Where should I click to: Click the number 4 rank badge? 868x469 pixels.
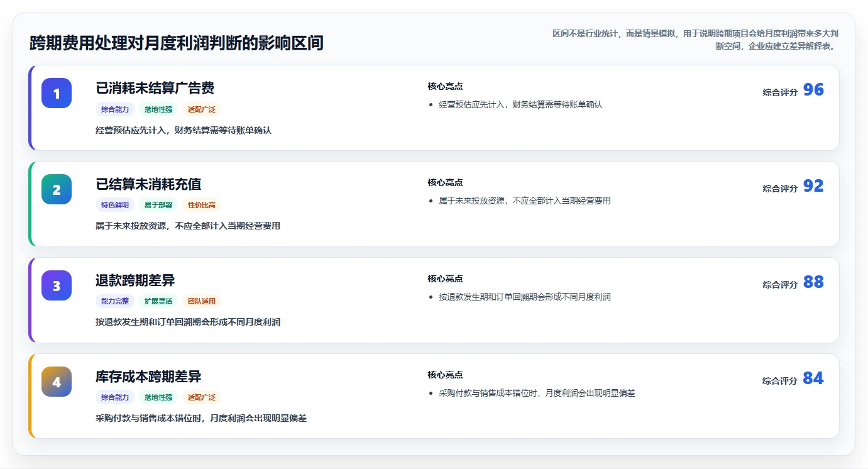pos(57,382)
